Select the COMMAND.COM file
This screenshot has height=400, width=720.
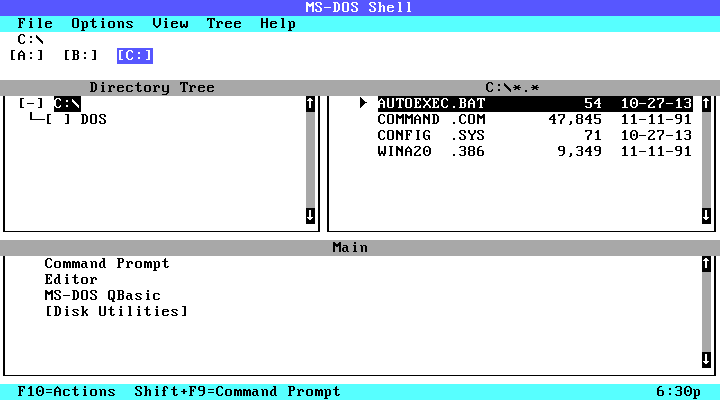pyautogui.click(x=535, y=119)
